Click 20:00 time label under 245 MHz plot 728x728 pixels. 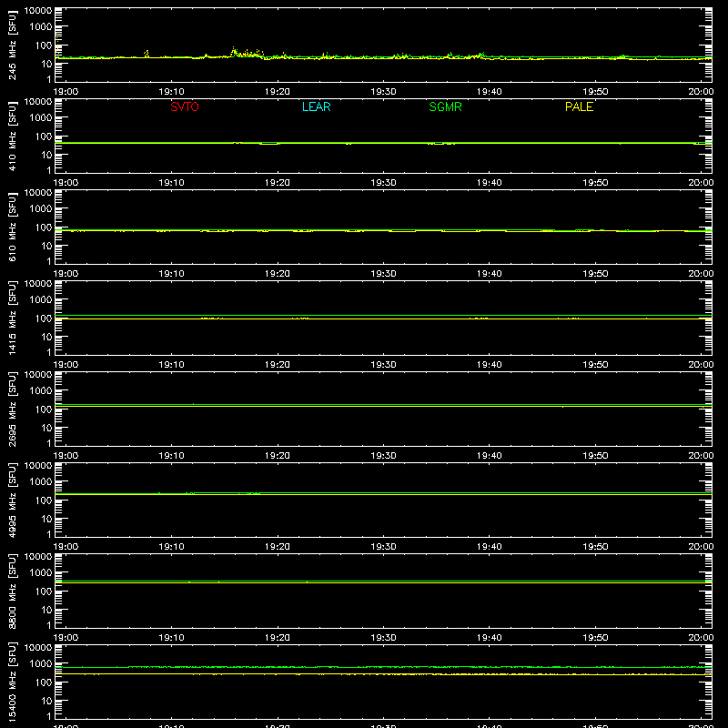(x=701, y=92)
